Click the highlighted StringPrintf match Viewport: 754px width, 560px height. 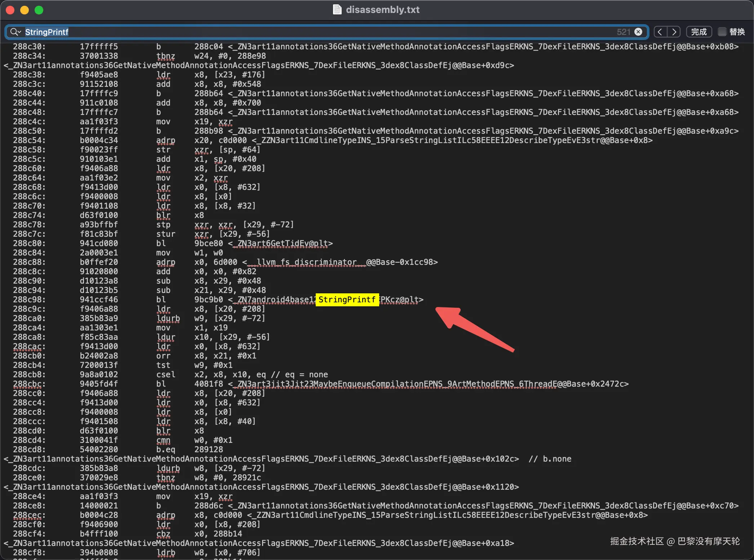(x=347, y=299)
